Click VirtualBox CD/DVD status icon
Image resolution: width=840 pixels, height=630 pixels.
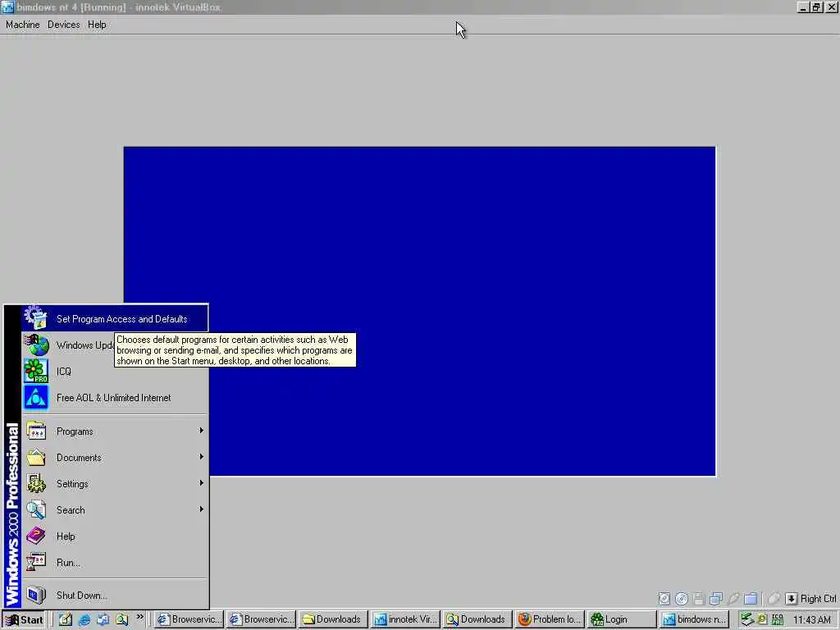tap(682, 598)
